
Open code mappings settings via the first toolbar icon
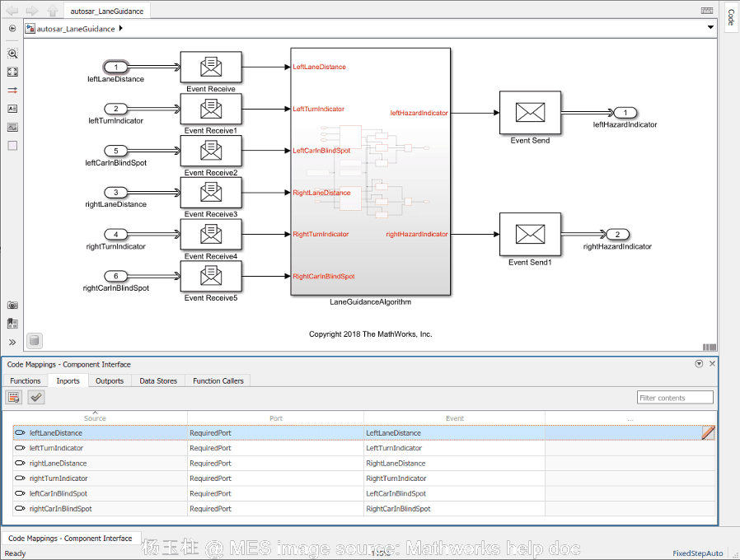[13, 397]
